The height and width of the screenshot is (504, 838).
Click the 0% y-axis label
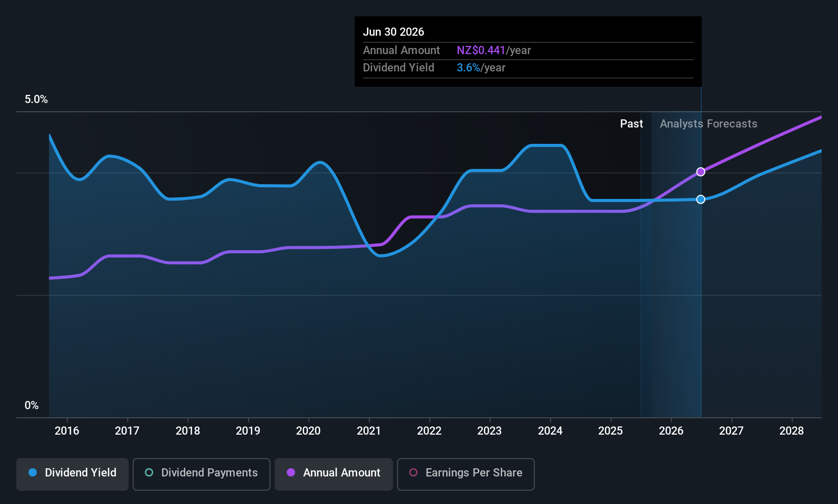coord(32,406)
